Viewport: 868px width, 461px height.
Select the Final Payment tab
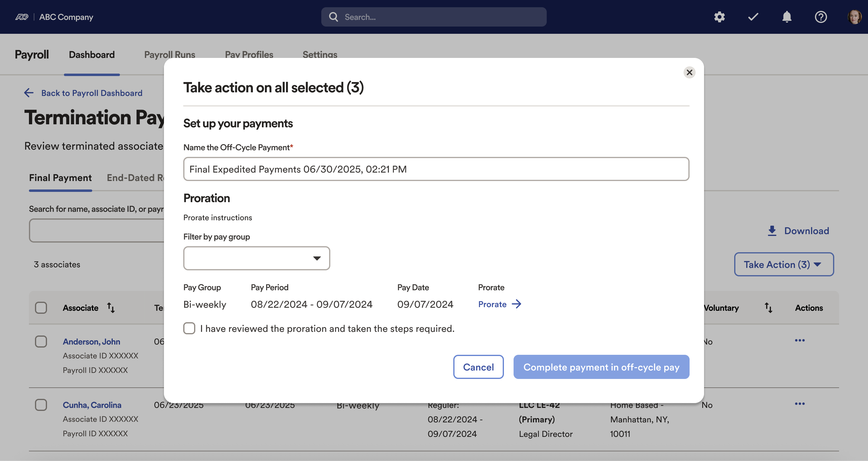[x=60, y=177]
